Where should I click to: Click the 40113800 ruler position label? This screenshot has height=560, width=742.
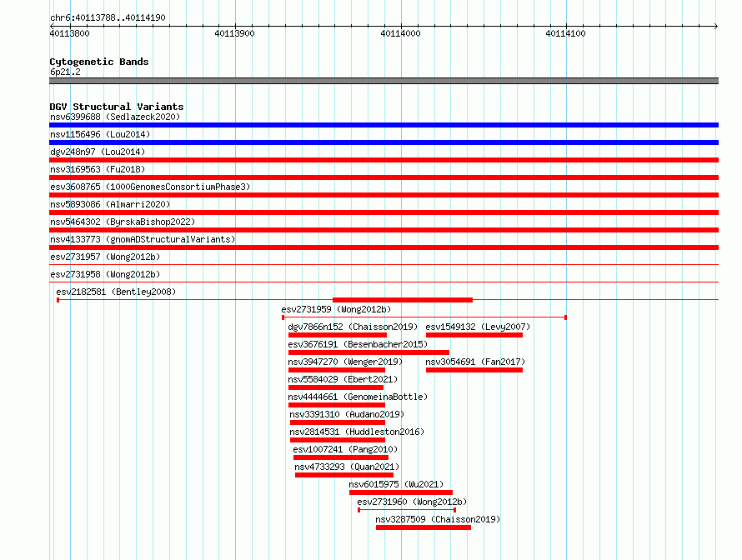pos(69,33)
